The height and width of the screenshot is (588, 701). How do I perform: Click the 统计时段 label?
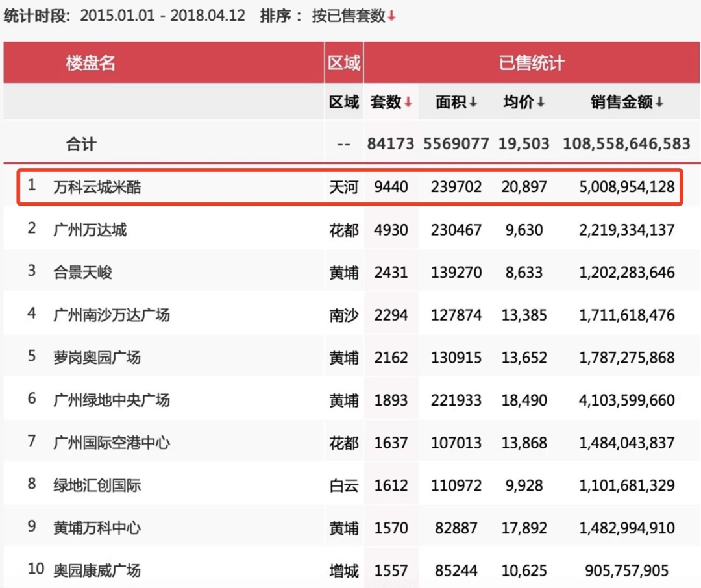click(x=36, y=16)
